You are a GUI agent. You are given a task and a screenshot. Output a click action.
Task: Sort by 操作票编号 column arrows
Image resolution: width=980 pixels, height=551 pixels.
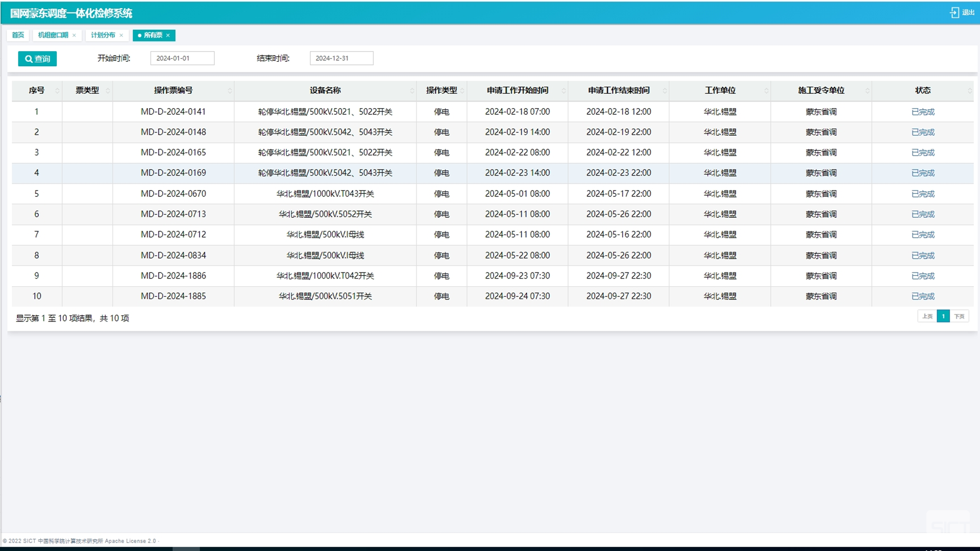click(229, 91)
